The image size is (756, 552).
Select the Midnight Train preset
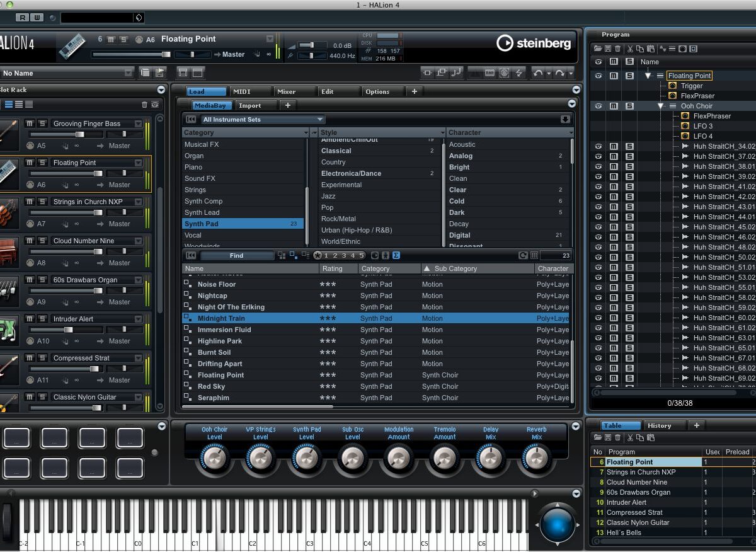[x=220, y=318]
